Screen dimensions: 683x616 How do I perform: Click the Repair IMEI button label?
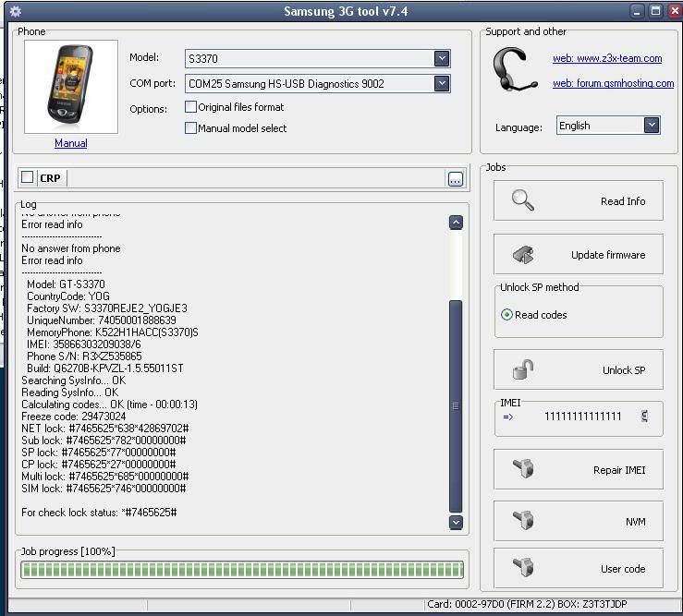click(x=619, y=470)
